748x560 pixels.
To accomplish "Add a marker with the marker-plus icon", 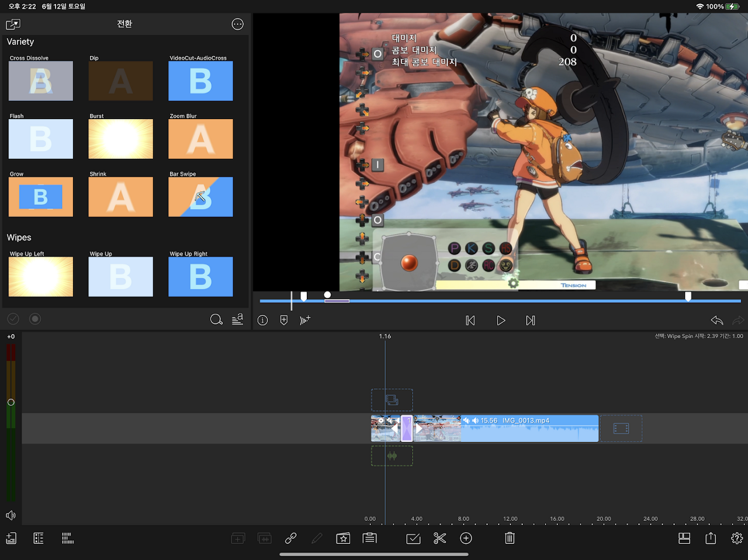I will click(x=284, y=320).
